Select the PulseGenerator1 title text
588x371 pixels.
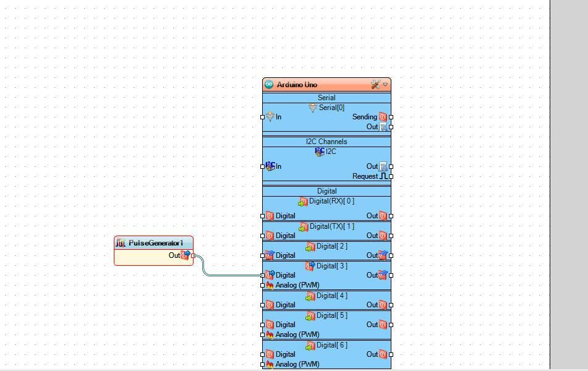156,243
